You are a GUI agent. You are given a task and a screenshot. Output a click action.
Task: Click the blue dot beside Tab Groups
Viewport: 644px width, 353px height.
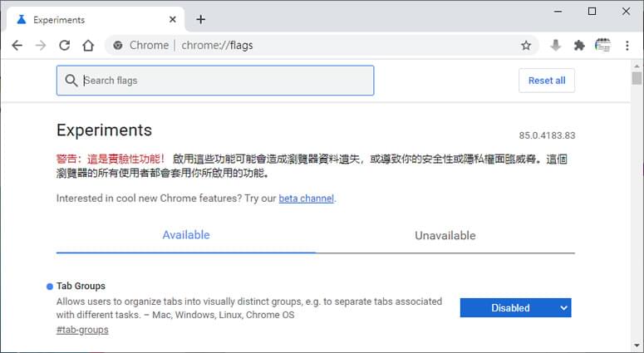pyautogui.click(x=50, y=287)
